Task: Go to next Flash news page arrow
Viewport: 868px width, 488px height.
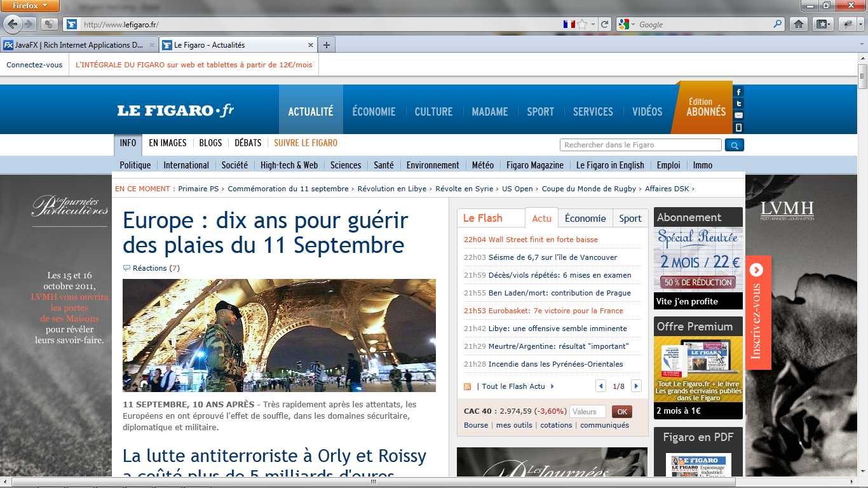Action: coord(636,386)
